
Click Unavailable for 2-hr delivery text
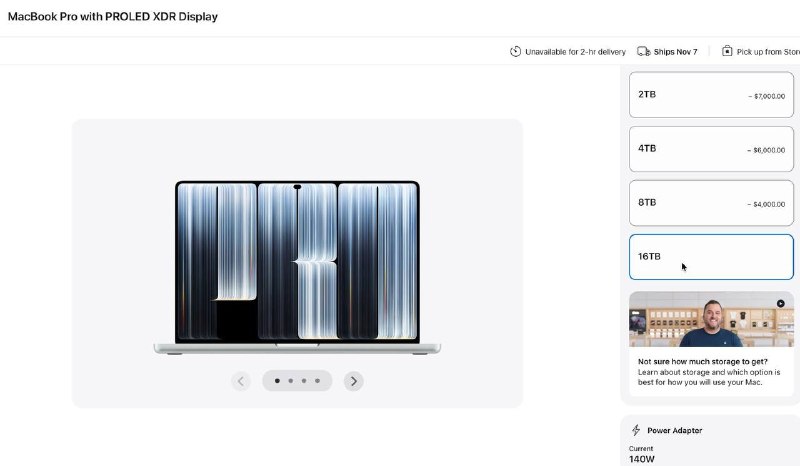pyautogui.click(x=575, y=52)
